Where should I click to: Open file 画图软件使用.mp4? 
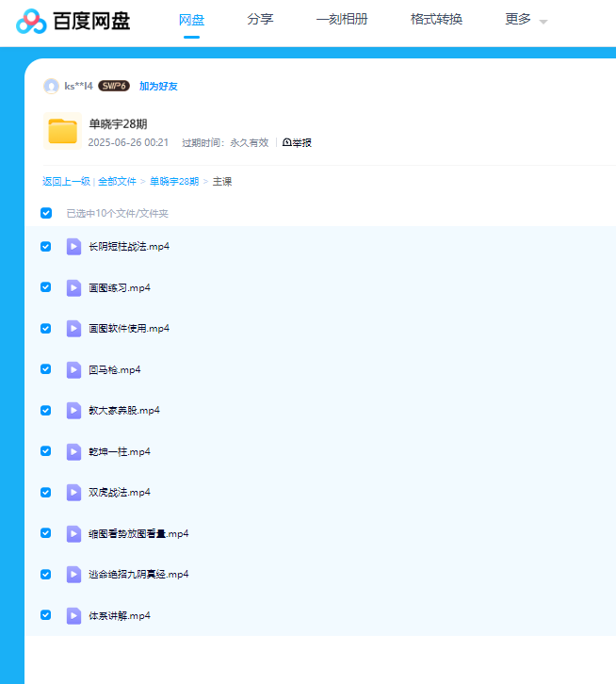[129, 329]
